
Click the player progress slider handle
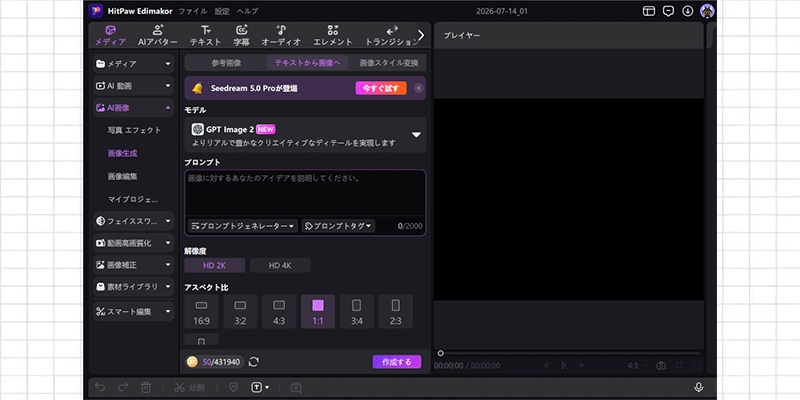[x=440, y=353]
